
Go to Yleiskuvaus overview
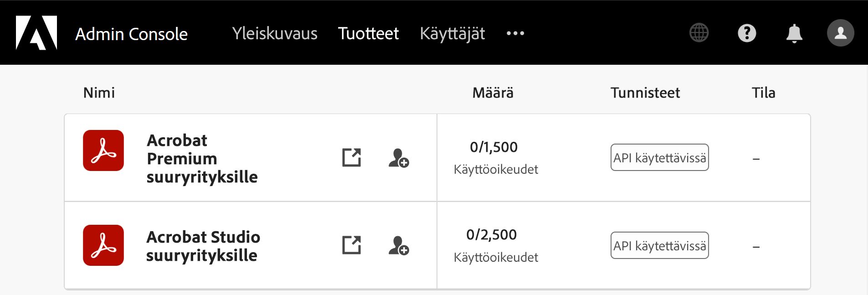click(x=275, y=33)
